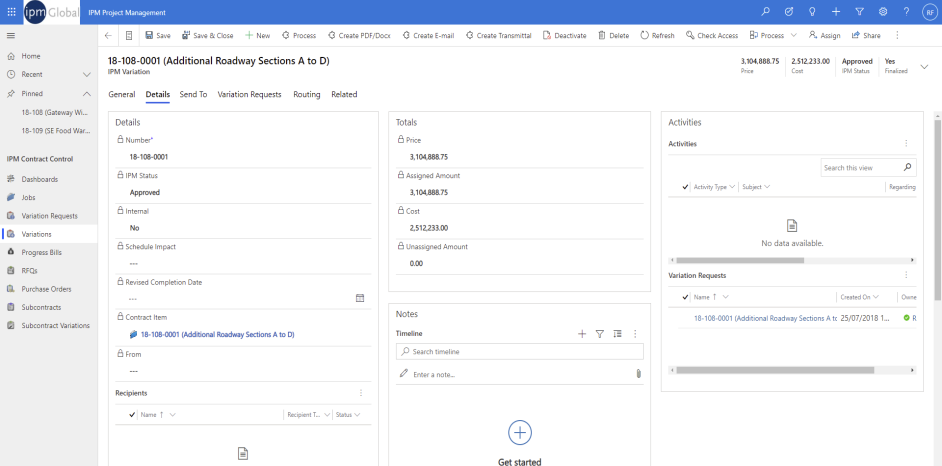Click Create PDF/Docx
942x466 pixels.
[359, 35]
